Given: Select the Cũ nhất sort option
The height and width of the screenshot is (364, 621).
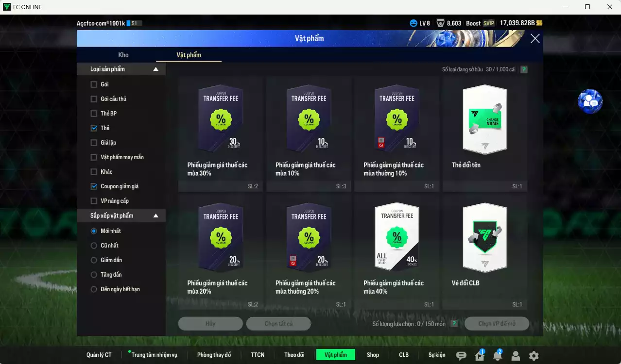Looking at the screenshot, I should (x=94, y=246).
